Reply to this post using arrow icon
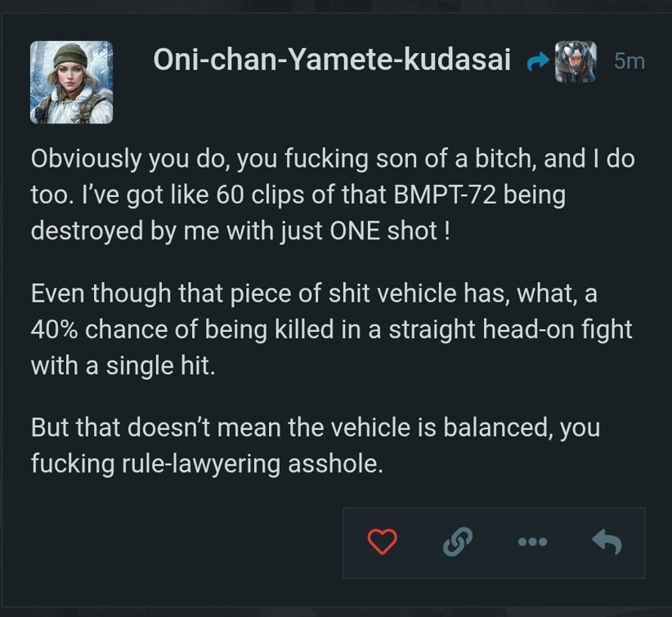Screen dimensions: 672x617 607,541
